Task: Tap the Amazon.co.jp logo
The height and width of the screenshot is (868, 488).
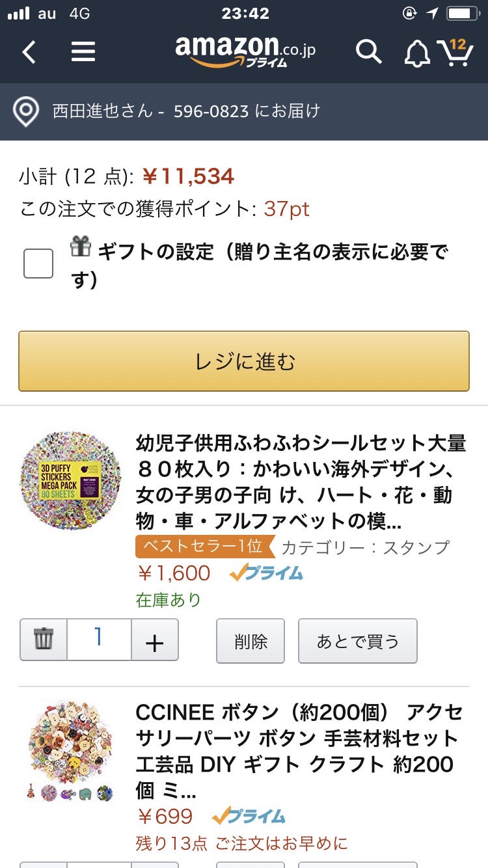Action: (x=245, y=51)
